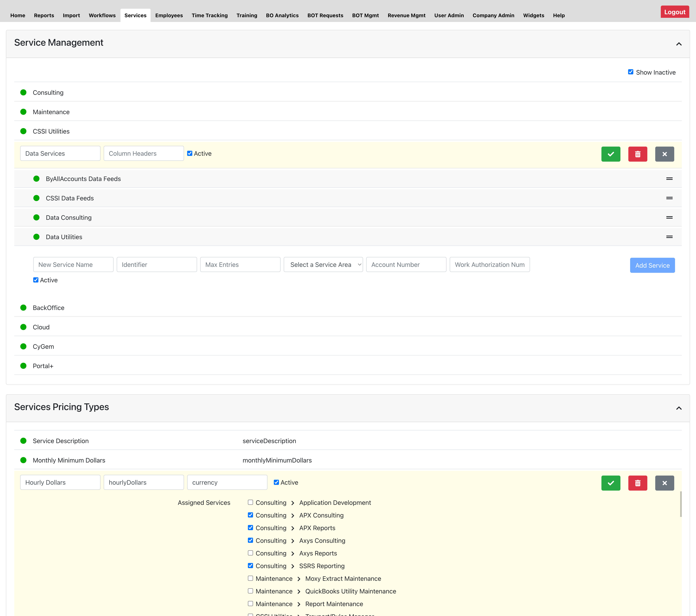
Task: Click the green save checkmark in the Hourly Dollars row
Action: 611,482
